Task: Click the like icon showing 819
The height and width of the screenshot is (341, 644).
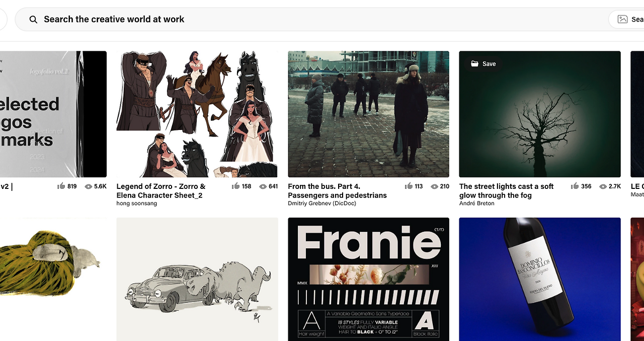Action: [61, 186]
